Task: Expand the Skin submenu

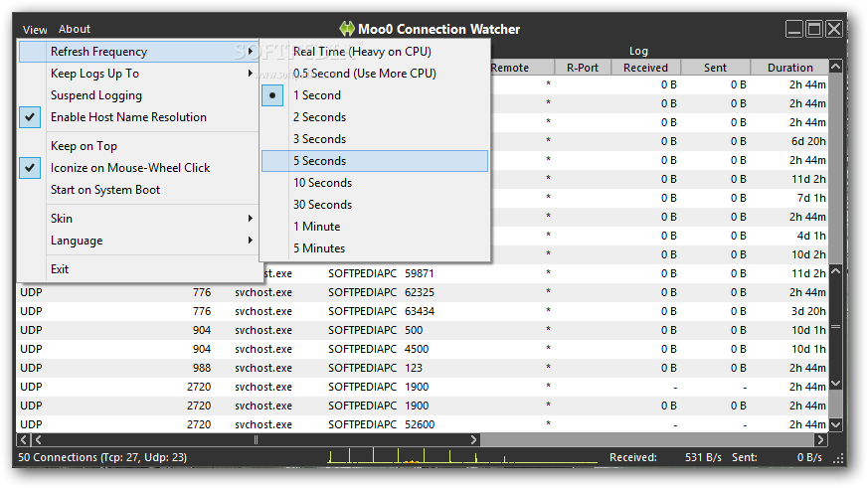Action: point(138,218)
